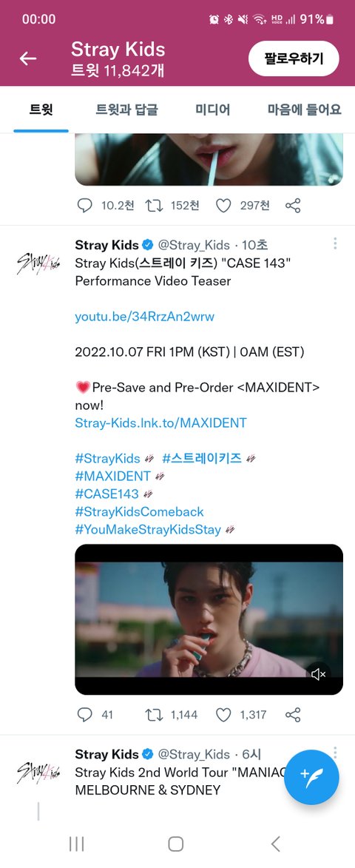
Task: Compose a new tweet with floating button
Action: pos(314,777)
